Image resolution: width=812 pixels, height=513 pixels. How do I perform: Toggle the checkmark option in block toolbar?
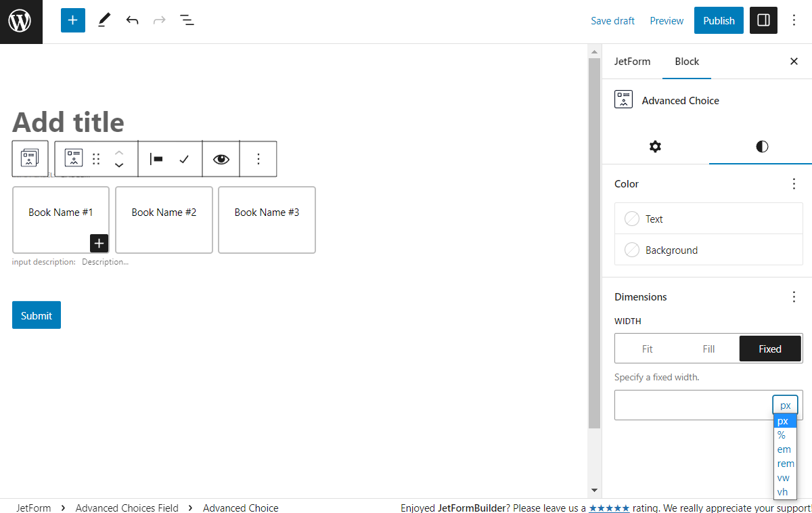[x=187, y=158]
